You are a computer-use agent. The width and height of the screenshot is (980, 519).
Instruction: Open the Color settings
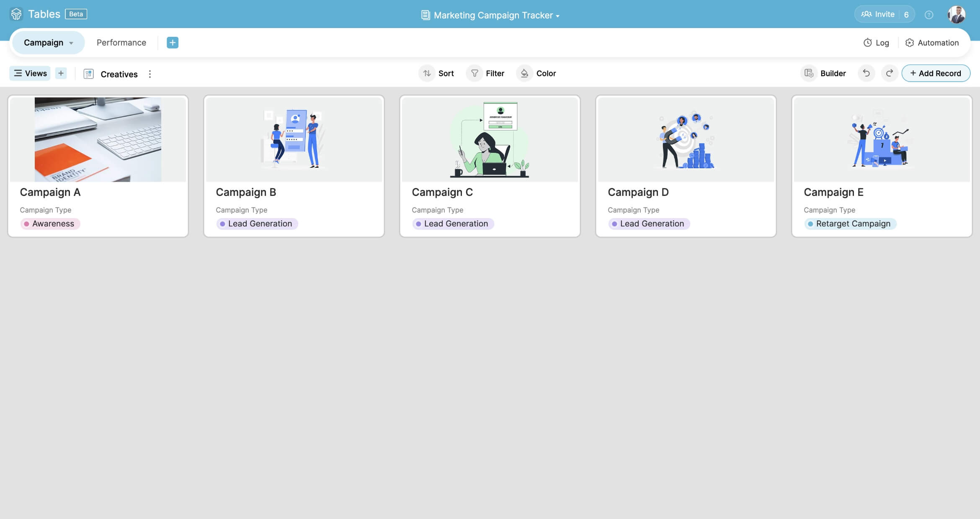[537, 73]
